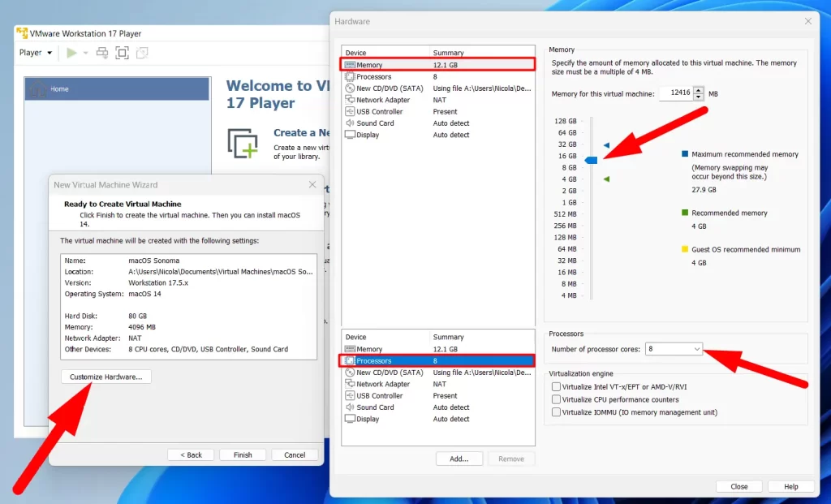Click Customize Hardware button in wizard
Screen dimensions: 831x504
coord(106,377)
